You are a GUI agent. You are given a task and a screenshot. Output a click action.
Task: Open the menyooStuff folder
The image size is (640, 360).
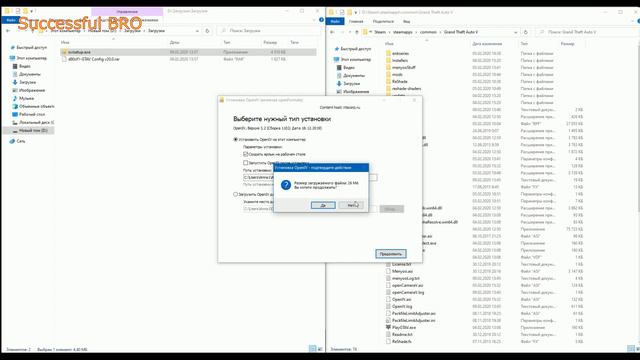[x=404, y=67]
